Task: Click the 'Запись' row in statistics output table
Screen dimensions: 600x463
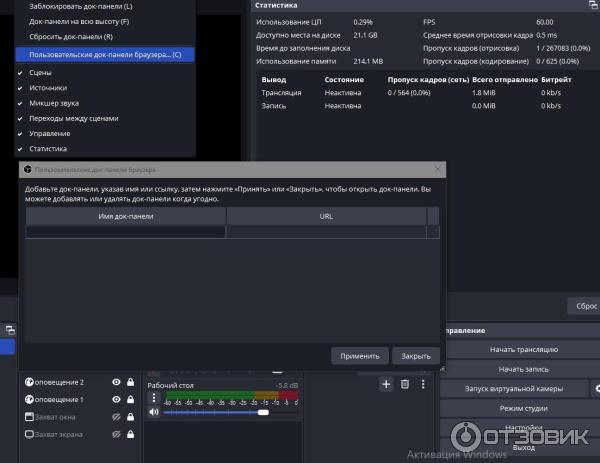Action: pos(411,106)
